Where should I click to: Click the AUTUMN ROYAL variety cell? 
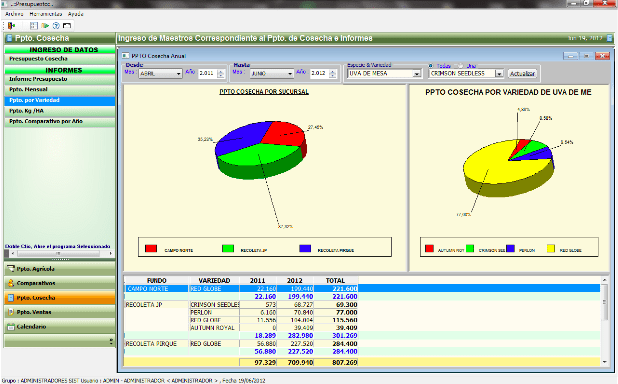[x=214, y=328]
